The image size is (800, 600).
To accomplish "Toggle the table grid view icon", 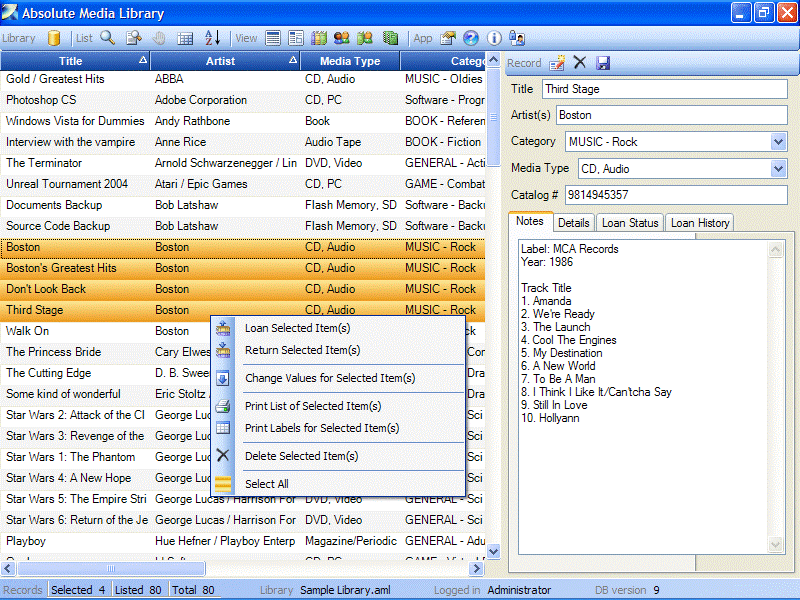I will coord(187,38).
